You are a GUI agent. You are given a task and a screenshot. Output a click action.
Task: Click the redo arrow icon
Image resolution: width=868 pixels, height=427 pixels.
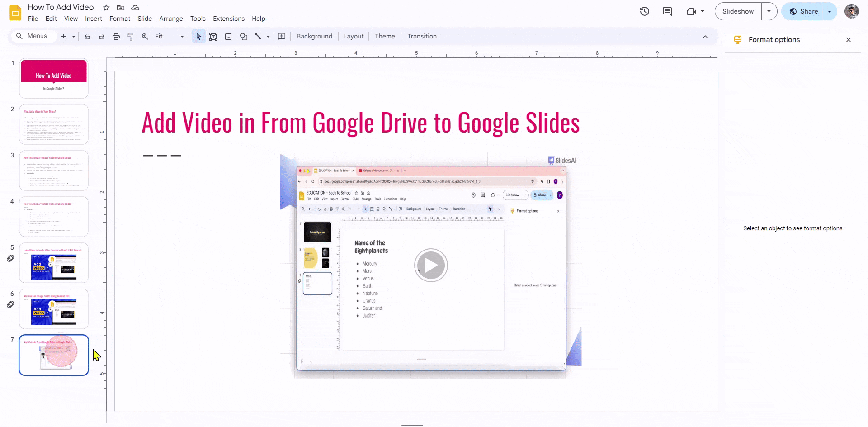(x=102, y=37)
